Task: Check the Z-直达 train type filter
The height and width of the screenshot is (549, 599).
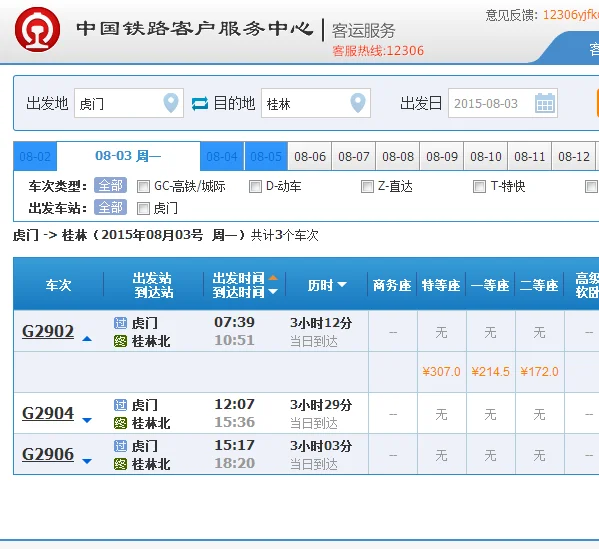Action: pyautogui.click(x=367, y=186)
